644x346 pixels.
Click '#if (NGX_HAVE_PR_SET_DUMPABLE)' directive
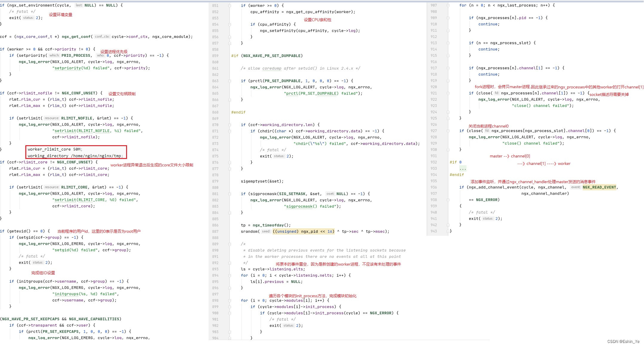click(267, 56)
